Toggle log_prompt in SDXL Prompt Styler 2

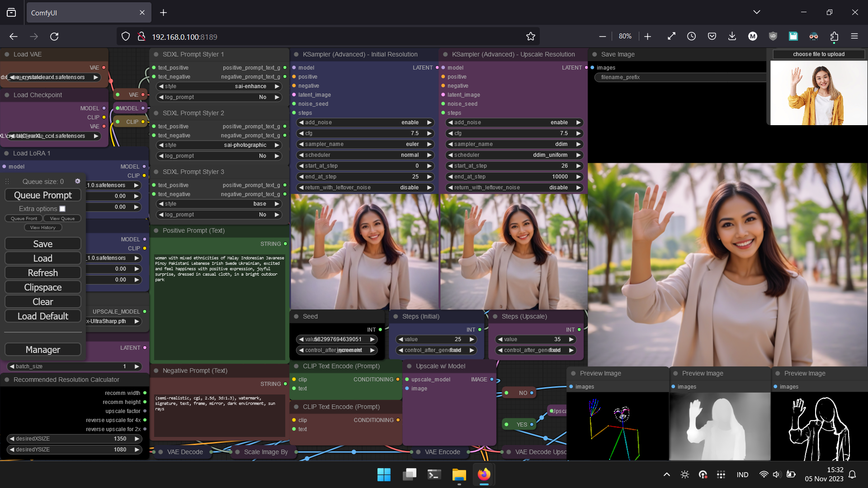[x=219, y=156]
